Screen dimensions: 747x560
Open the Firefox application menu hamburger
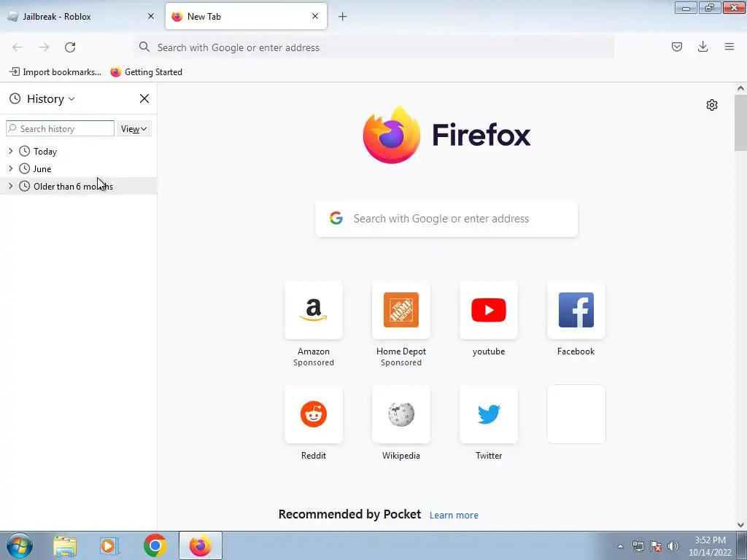[x=729, y=47]
